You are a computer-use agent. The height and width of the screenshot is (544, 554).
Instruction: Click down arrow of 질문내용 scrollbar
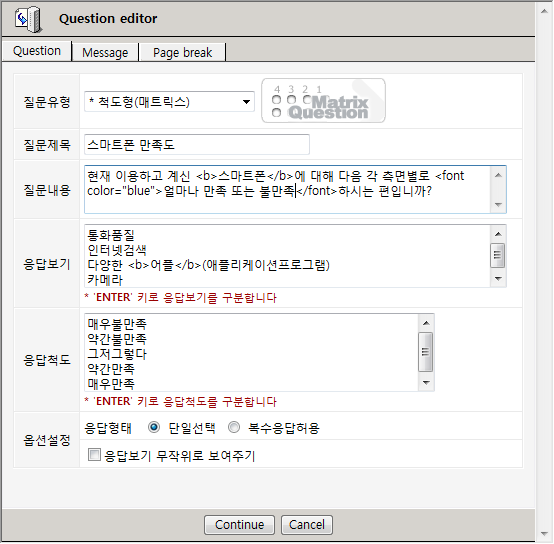click(x=498, y=205)
